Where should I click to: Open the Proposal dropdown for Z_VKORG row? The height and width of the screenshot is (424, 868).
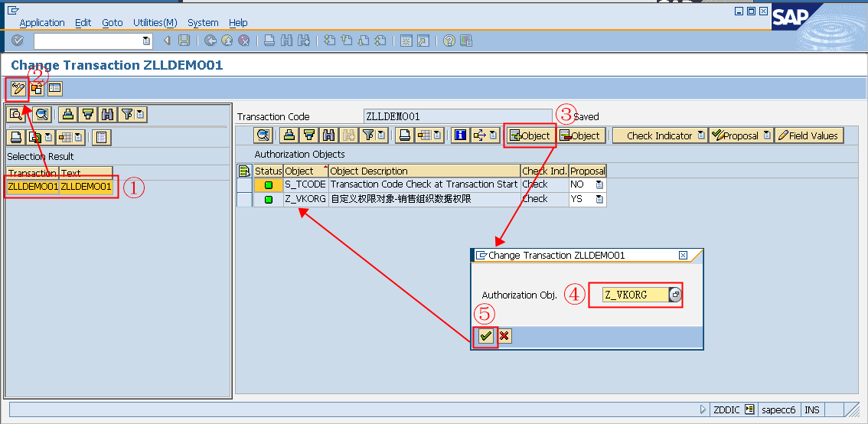[x=599, y=199]
